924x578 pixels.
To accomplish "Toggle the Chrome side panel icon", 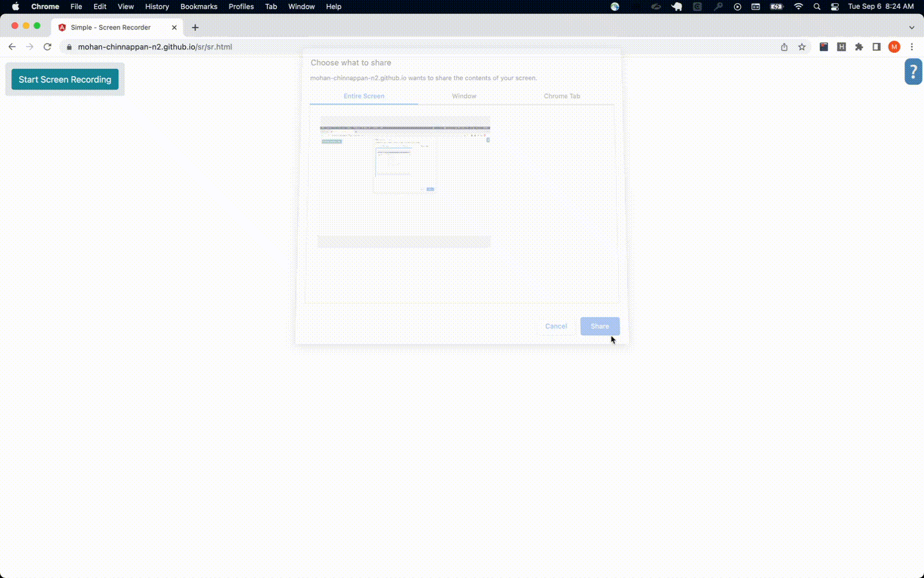I will coord(877,47).
